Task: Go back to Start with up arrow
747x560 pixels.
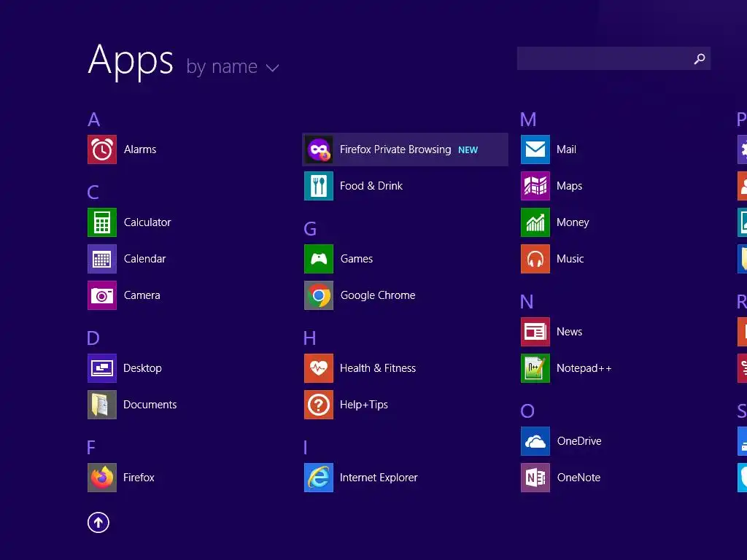Action: click(x=98, y=523)
